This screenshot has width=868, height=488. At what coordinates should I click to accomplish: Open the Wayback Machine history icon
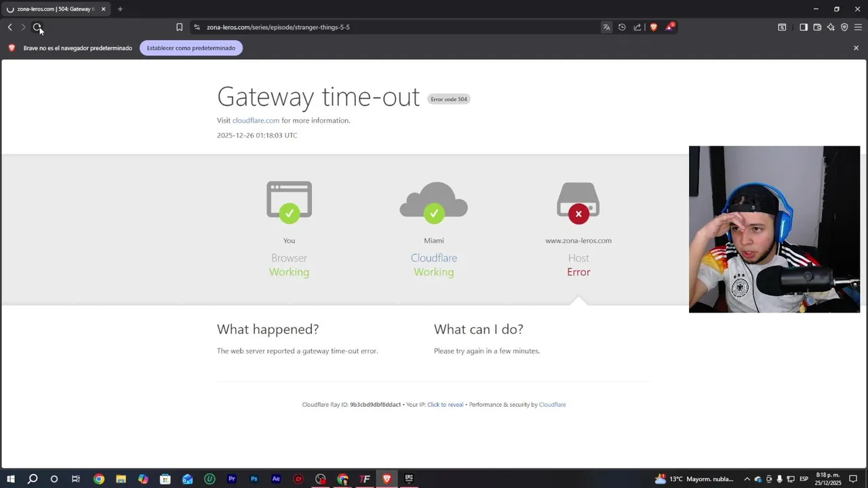(x=622, y=27)
